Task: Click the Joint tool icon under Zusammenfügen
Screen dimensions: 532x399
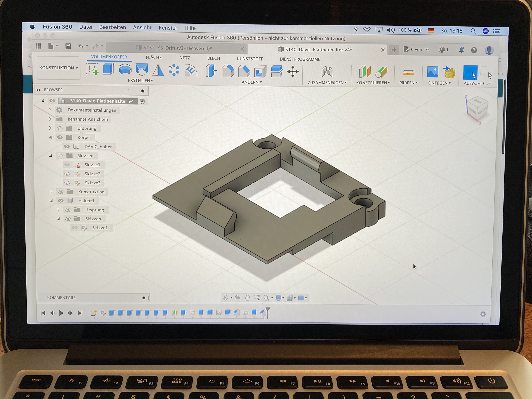Action: [x=327, y=72]
